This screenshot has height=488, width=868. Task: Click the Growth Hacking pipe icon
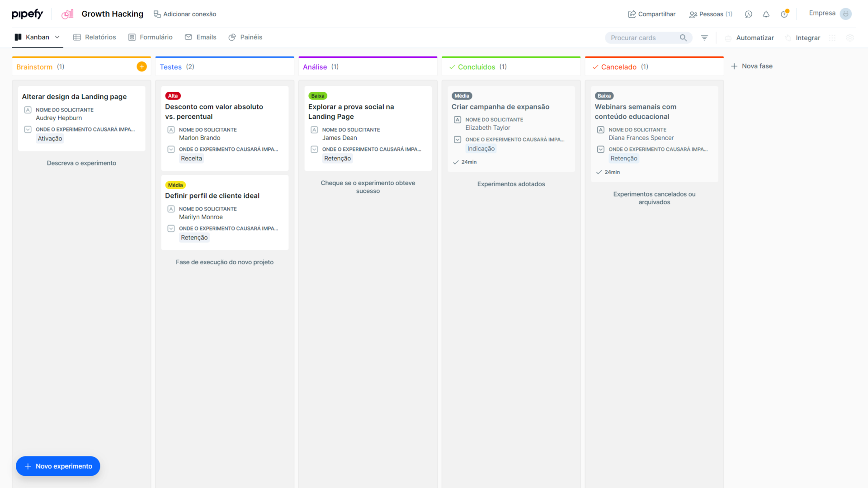(67, 14)
